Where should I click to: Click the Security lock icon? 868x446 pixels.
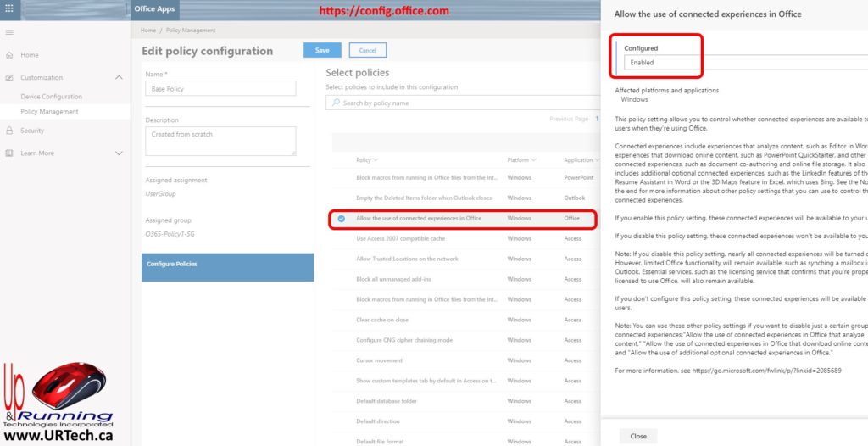[9, 131]
